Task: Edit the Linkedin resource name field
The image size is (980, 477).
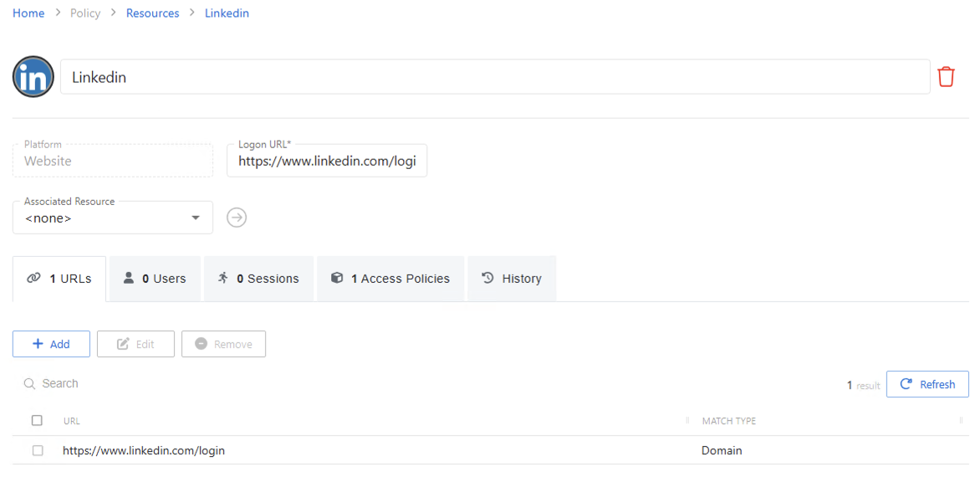Action: coord(495,77)
